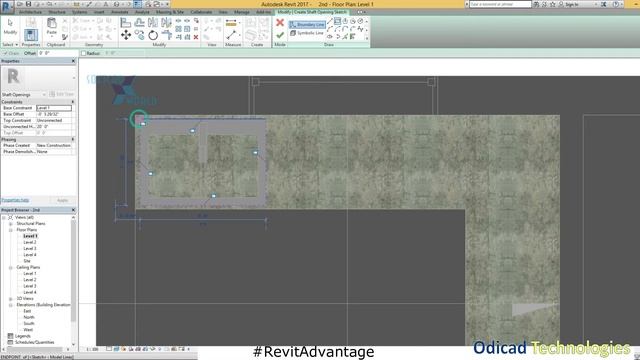This screenshot has height=360, width=640.
Task: Select the Rotate tool in the Modify panel
Action: tap(153, 35)
